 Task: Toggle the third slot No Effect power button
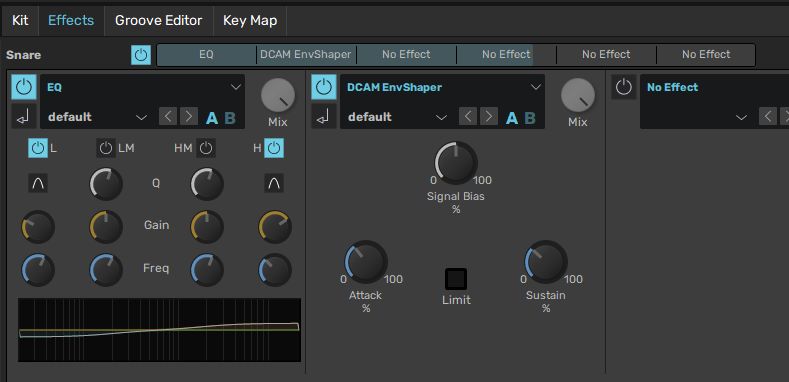623,87
